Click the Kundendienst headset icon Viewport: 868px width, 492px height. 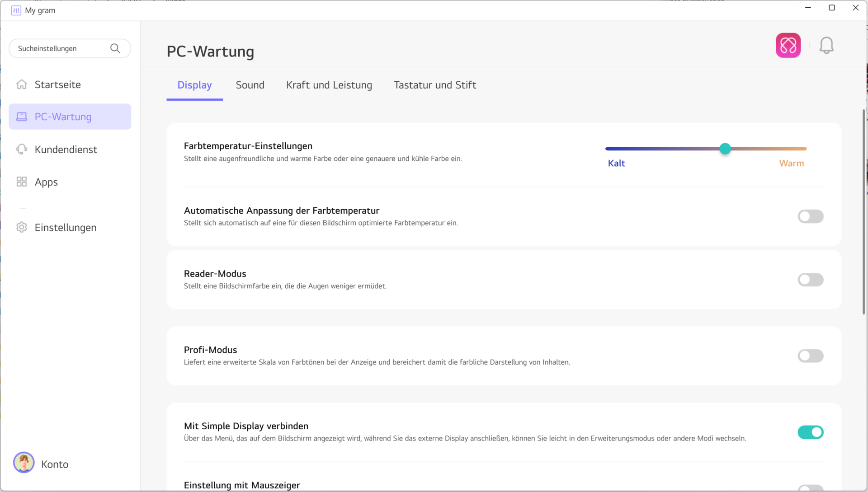click(22, 150)
